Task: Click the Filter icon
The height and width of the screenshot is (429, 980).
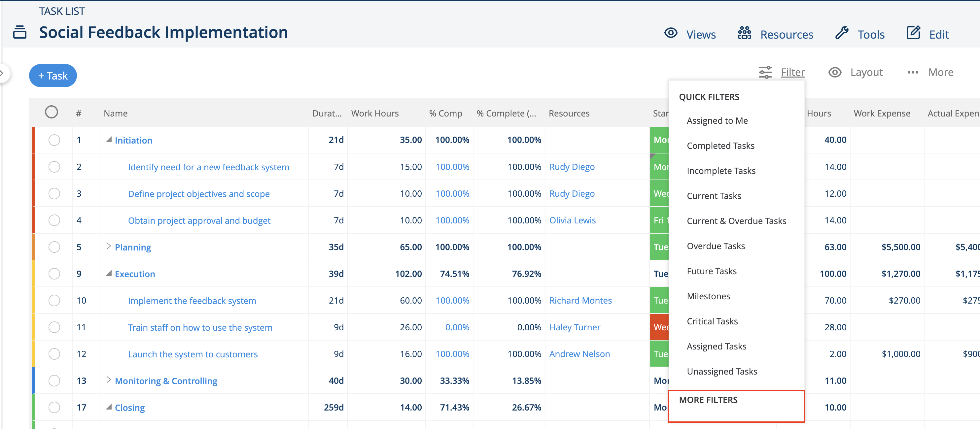Action: 765,72
